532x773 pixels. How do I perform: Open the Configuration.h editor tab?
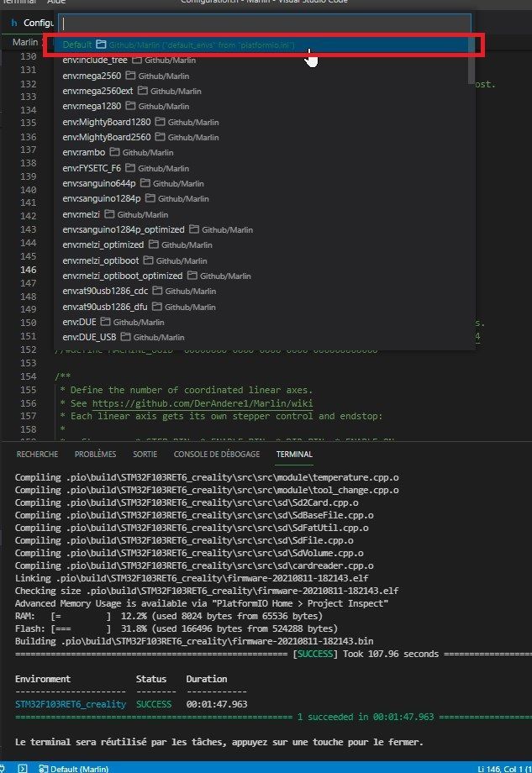[31, 23]
